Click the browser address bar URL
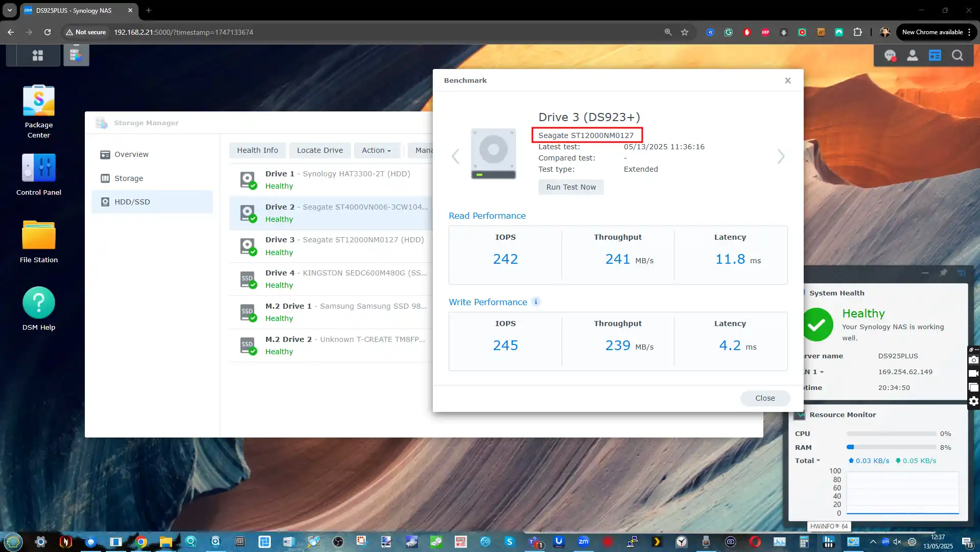 pos(183,32)
